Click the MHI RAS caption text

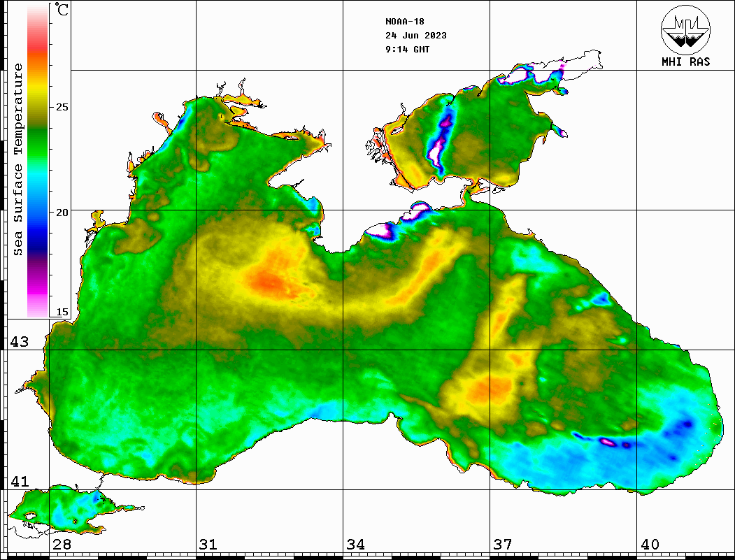(x=686, y=62)
